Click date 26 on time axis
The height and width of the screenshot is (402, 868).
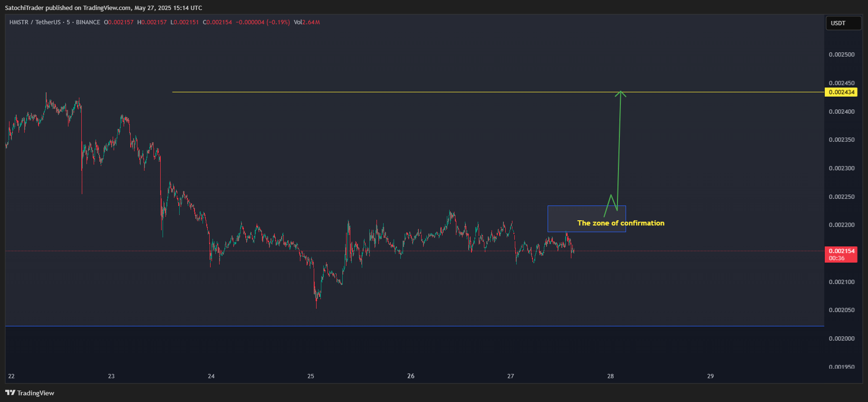pos(411,376)
